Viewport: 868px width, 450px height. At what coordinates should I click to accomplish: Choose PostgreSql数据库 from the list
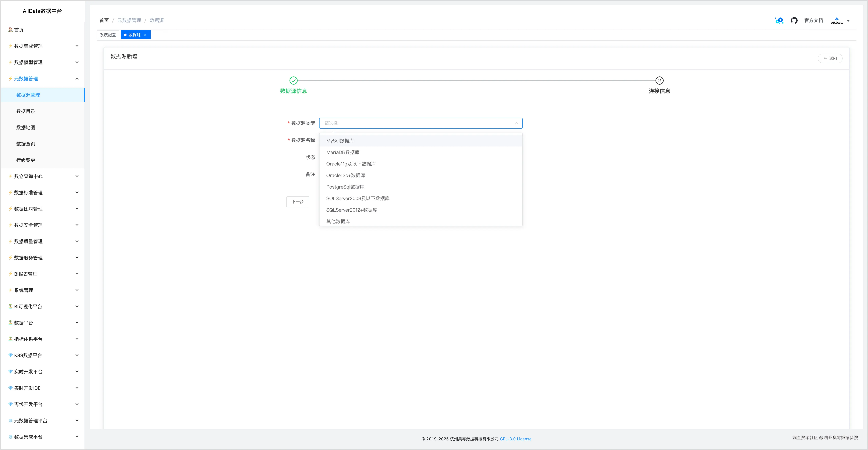345,187
